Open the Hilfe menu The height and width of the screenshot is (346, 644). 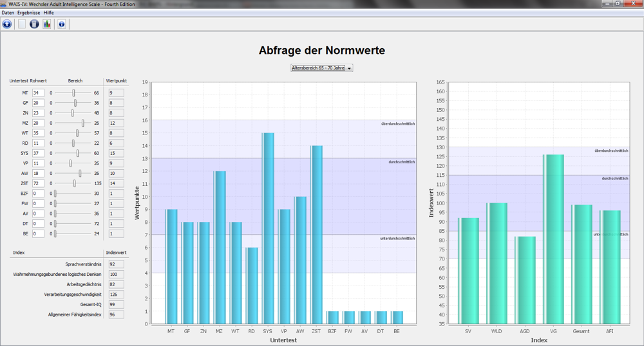point(48,13)
